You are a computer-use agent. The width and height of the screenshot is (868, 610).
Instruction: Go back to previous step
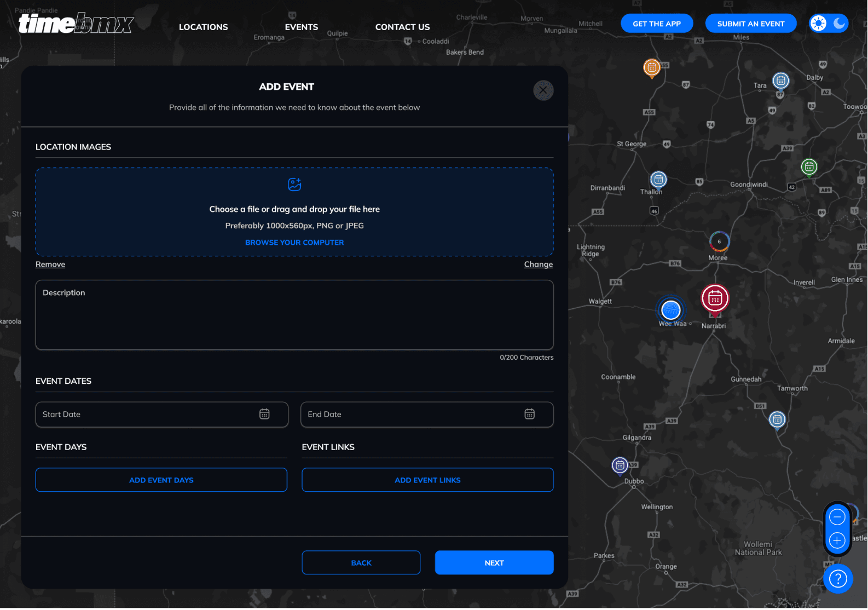point(361,563)
